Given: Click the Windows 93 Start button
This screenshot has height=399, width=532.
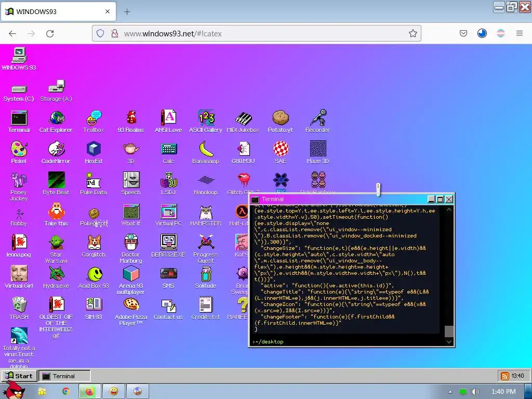Looking at the screenshot, I should (19, 376).
